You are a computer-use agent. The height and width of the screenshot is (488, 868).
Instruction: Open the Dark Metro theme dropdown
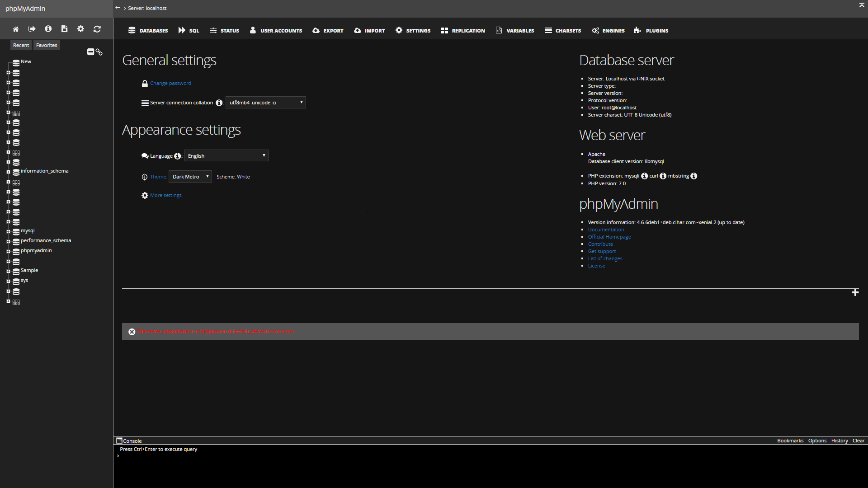(x=190, y=177)
